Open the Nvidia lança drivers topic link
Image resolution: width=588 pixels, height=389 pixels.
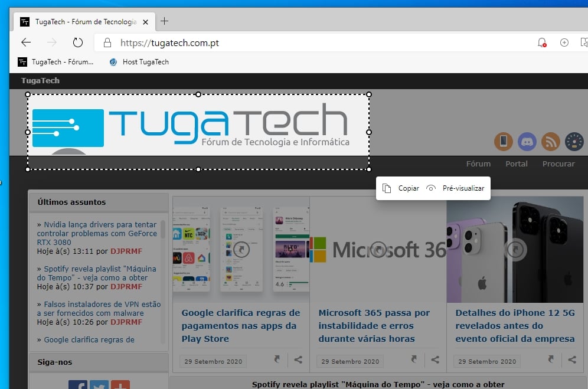point(97,233)
